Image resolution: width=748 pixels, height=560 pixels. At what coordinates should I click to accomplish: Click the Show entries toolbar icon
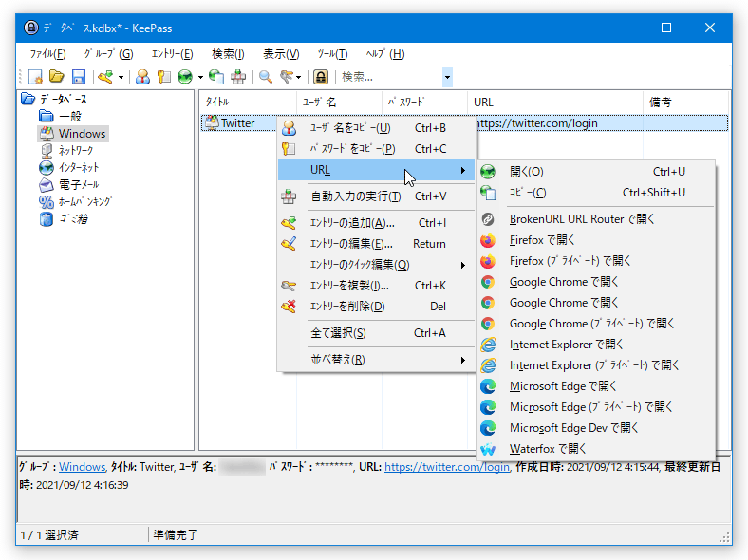[x=287, y=77]
